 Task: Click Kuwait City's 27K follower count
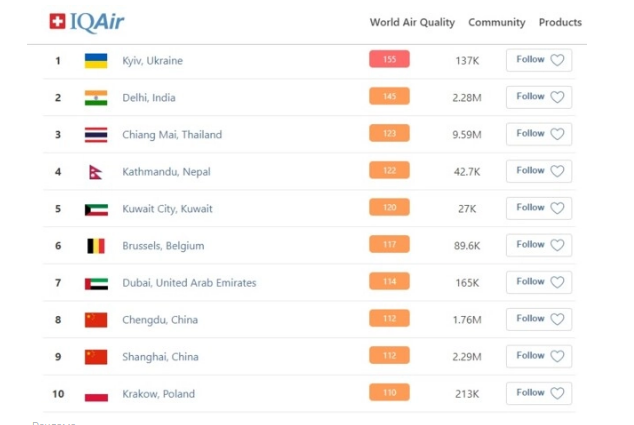[x=467, y=209]
